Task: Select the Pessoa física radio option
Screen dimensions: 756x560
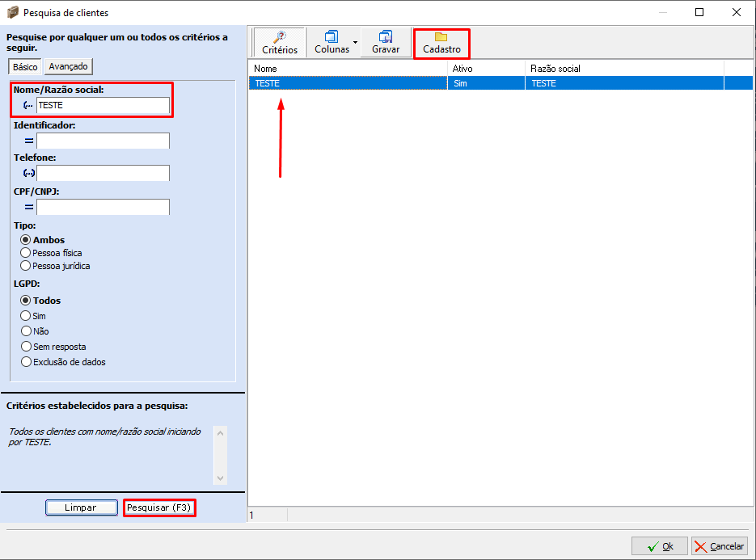Action: click(x=26, y=253)
